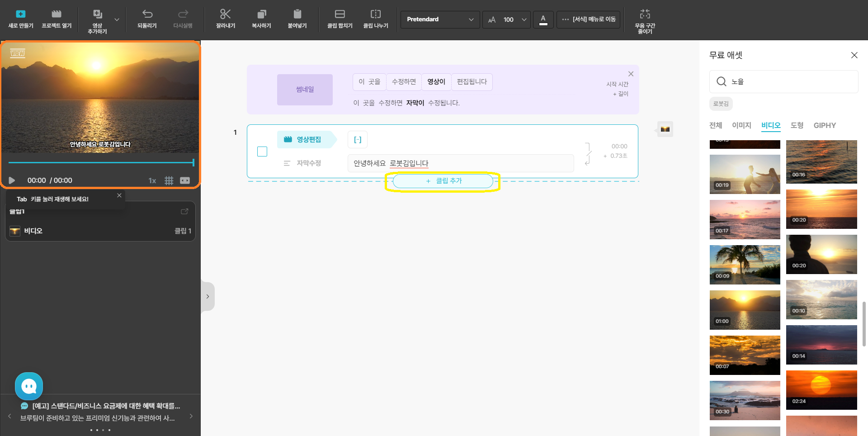Click the asset search field with 노을

tap(784, 81)
